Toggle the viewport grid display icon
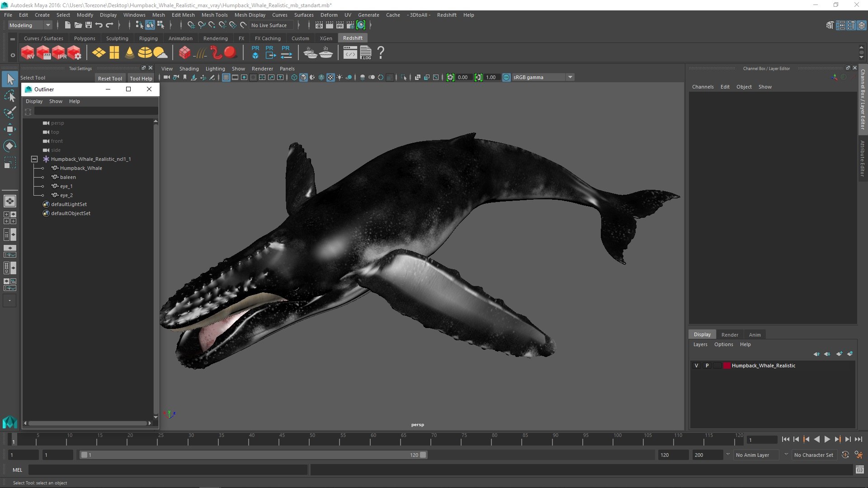 click(226, 77)
